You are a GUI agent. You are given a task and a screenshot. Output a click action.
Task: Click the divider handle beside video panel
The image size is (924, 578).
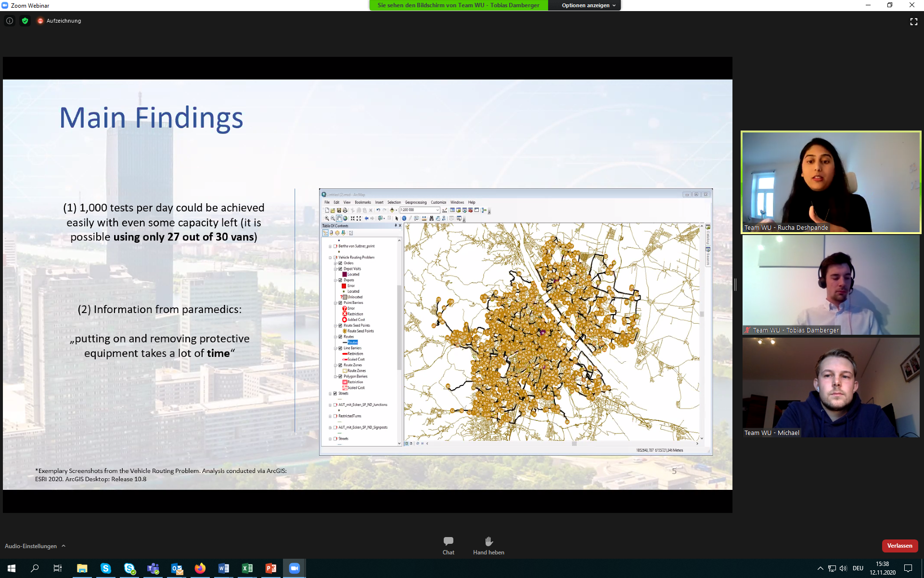(x=735, y=284)
